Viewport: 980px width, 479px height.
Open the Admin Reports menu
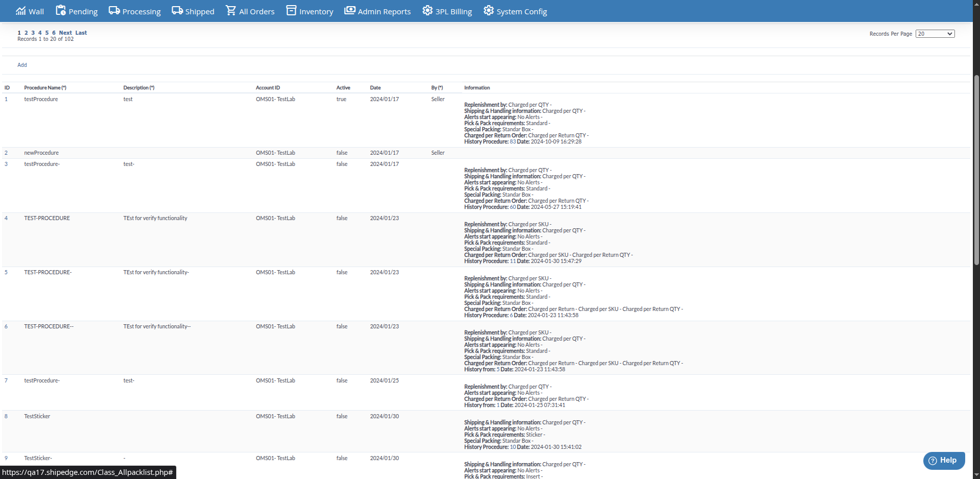384,12
